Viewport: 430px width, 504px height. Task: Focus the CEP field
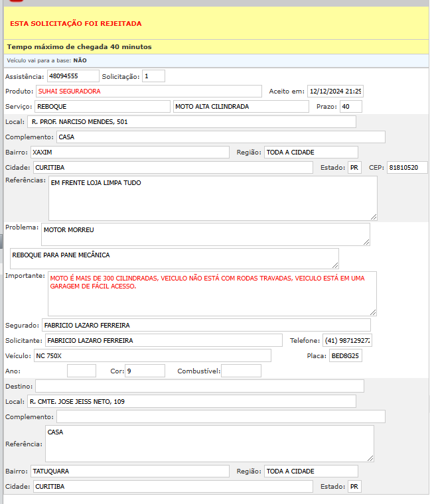tap(407, 168)
